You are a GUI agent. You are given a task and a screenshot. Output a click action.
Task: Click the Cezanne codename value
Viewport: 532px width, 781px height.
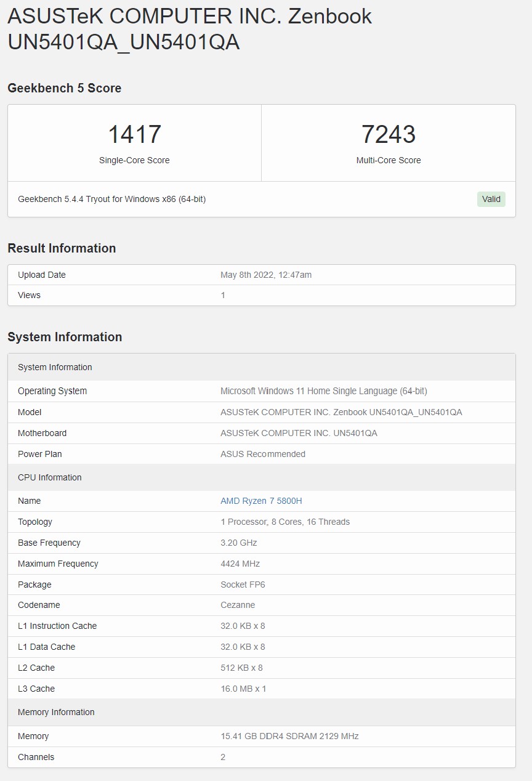[238, 605]
